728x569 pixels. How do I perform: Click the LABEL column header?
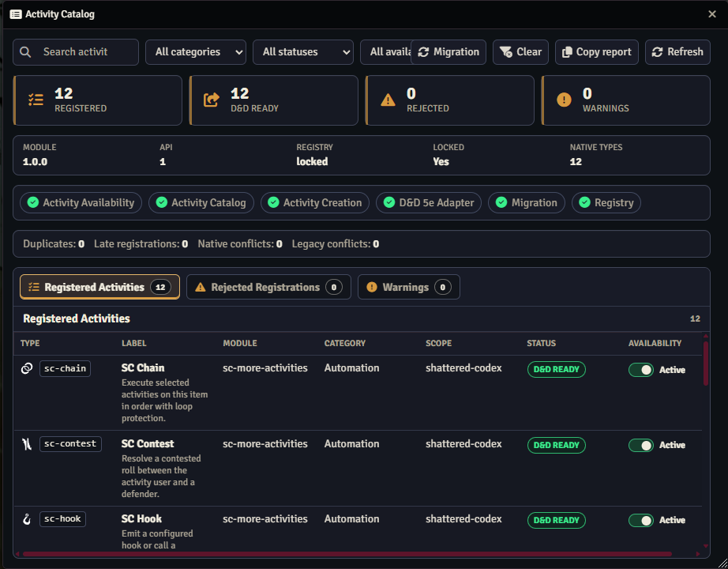[133, 343]
